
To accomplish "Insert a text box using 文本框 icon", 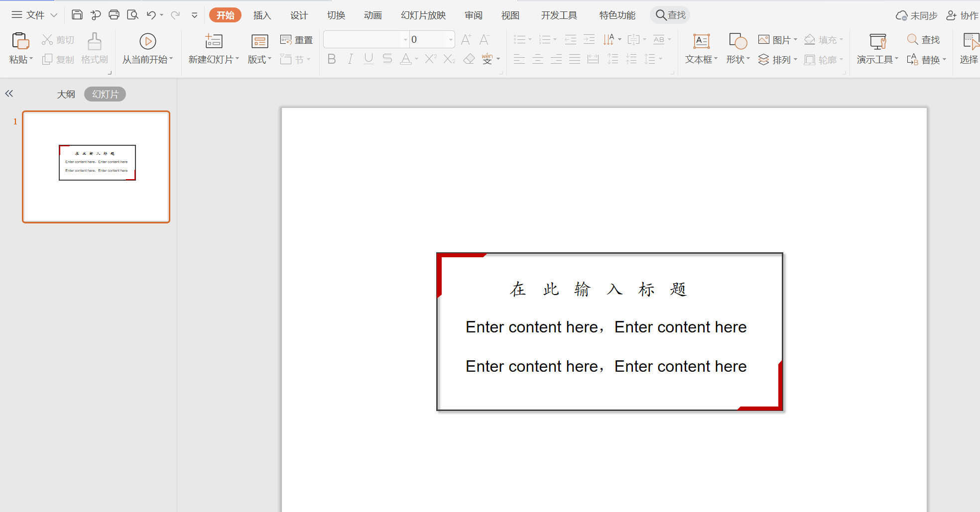I will 701,41.
